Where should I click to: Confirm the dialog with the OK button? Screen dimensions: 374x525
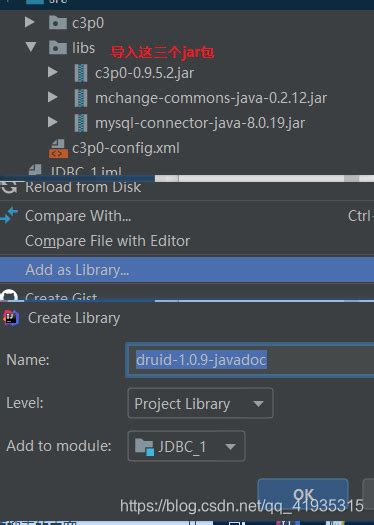click(x=303, y=494)
